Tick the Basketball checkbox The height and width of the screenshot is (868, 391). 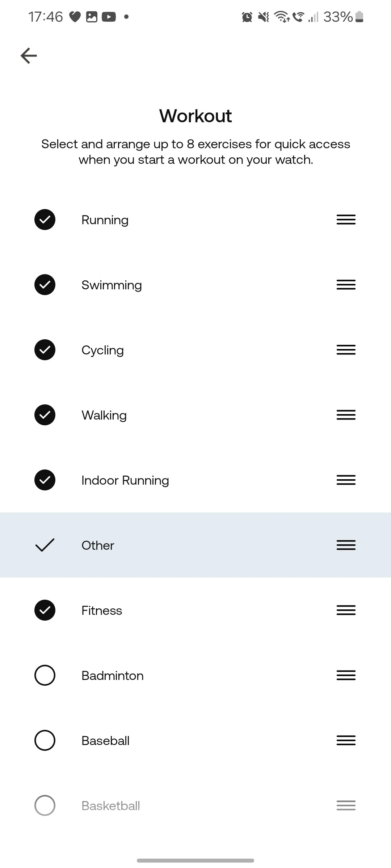(45, 805)
